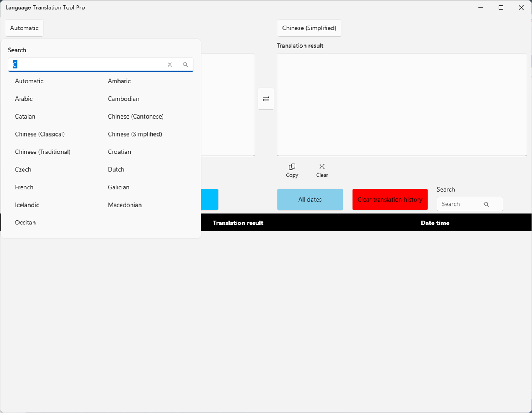This screenshot has height=413, width=532.
Task: Select Icelandic language option
Action: pyautogui.click(x=27, y=205)
